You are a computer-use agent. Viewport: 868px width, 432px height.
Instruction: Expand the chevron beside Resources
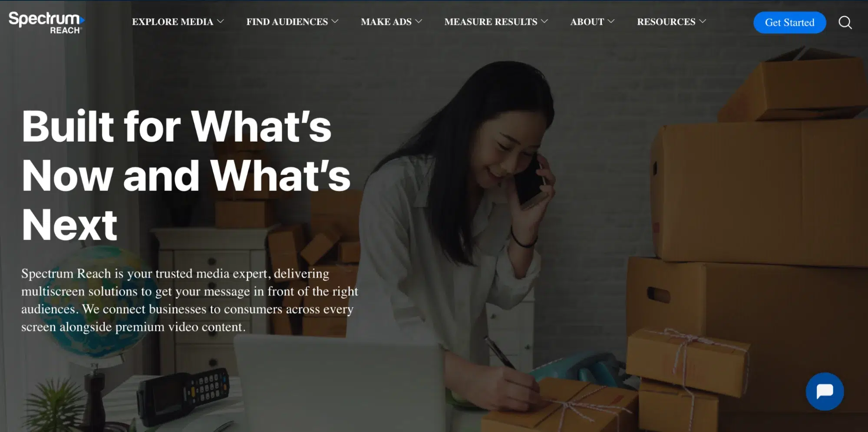click(x=703, y=21)
